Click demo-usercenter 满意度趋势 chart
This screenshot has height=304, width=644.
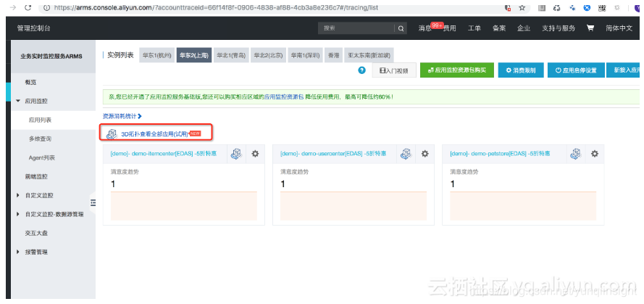pyautogui.click(x=354, y=205)
